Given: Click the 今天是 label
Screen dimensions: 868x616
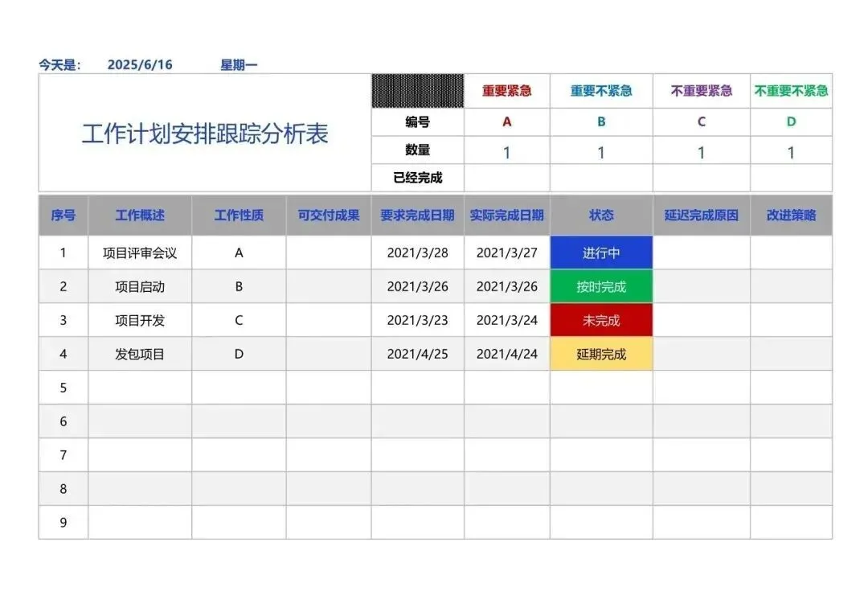Looking at the screenshot, I should (59, 65).
